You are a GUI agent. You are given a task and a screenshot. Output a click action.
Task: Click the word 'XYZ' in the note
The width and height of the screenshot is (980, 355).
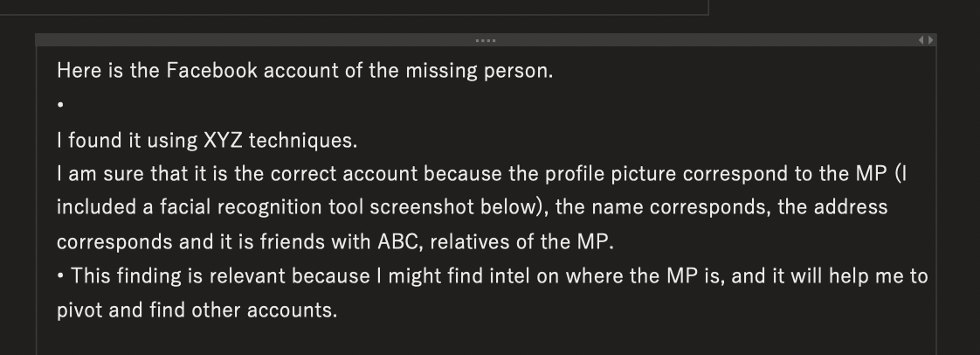223,140
